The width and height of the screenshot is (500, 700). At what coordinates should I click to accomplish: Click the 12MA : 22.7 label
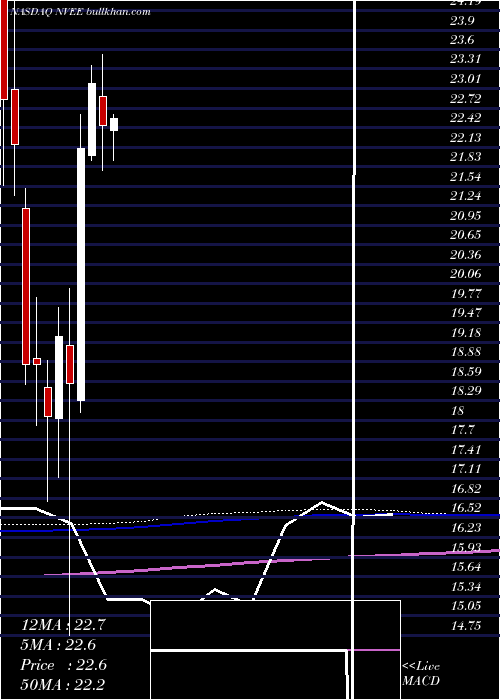63,625
